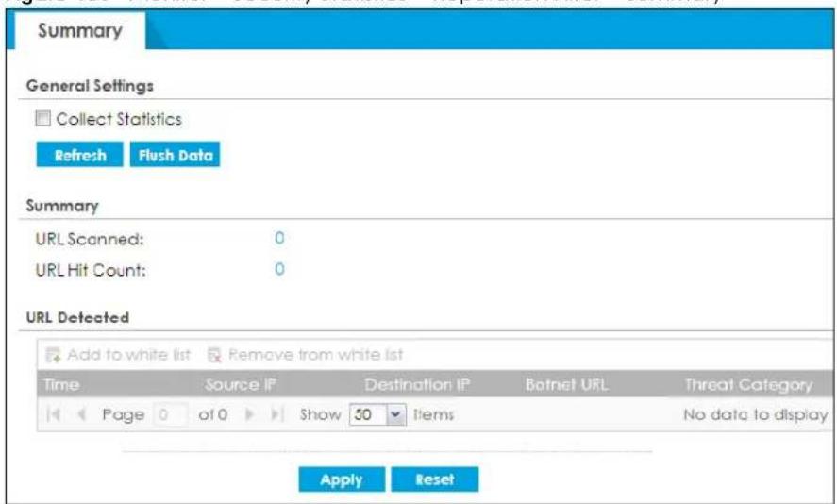Sort by Source IP column header
This screenshot has height=504, width=837.
(241, 385)
